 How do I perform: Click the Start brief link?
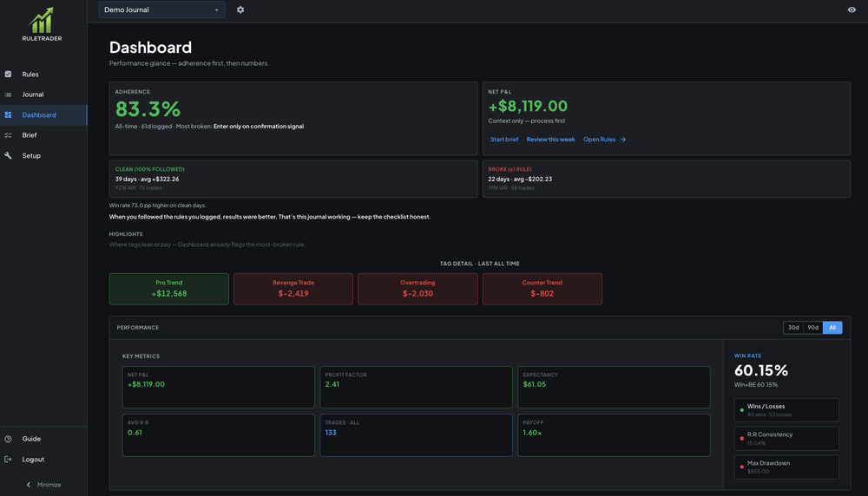point(504,140)
